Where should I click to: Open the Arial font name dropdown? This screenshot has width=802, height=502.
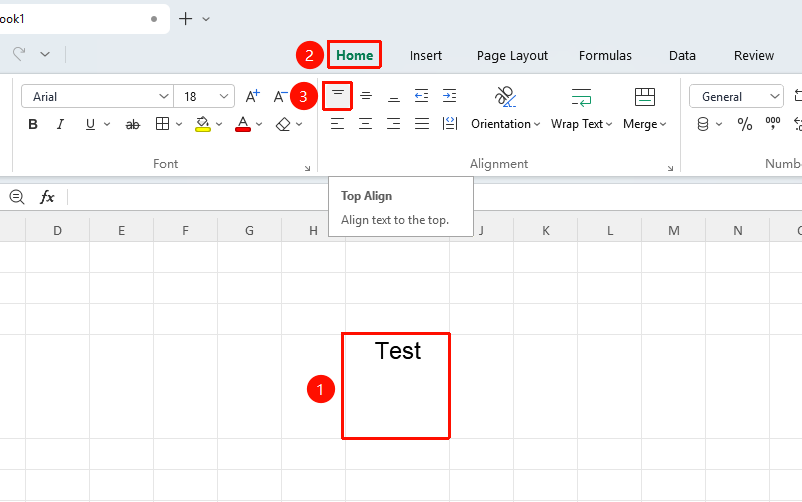(x=163, y=96)
